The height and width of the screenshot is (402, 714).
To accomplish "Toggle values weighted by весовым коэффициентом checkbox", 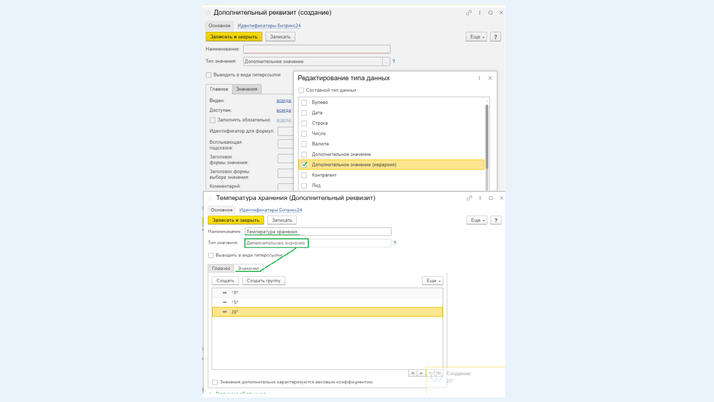I will [x=215, y=382].
